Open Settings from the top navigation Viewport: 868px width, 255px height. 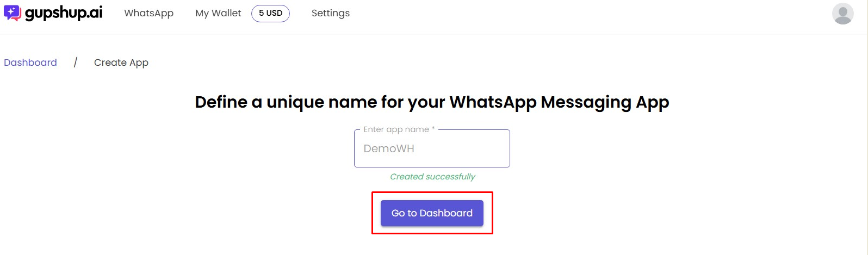point(331,13)
